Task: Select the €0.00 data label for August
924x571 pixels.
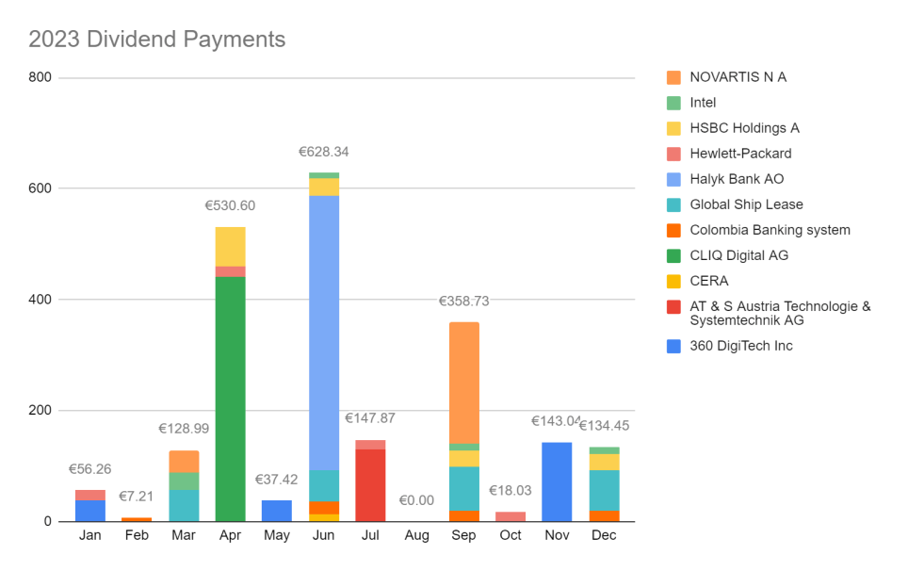Action: (x=416, y=501)
